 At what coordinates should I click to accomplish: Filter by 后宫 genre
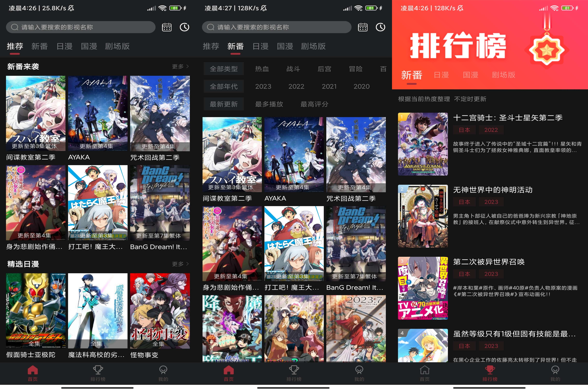click(324, 69)
